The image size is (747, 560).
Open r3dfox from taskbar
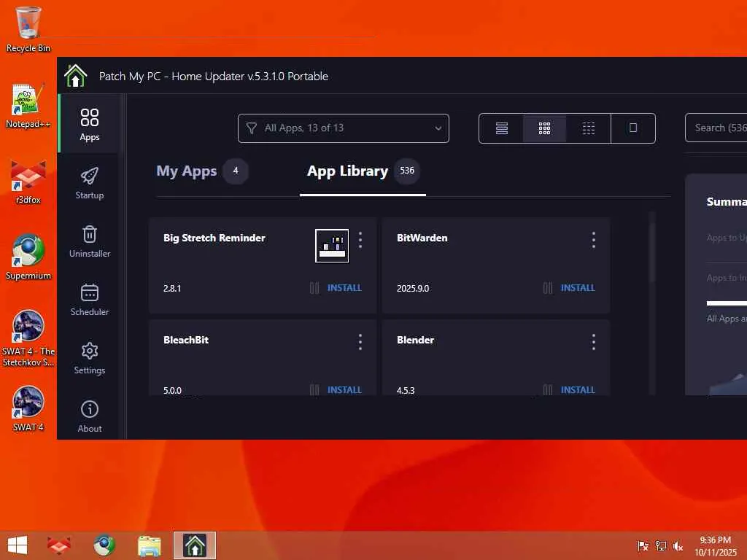(59, 545)
